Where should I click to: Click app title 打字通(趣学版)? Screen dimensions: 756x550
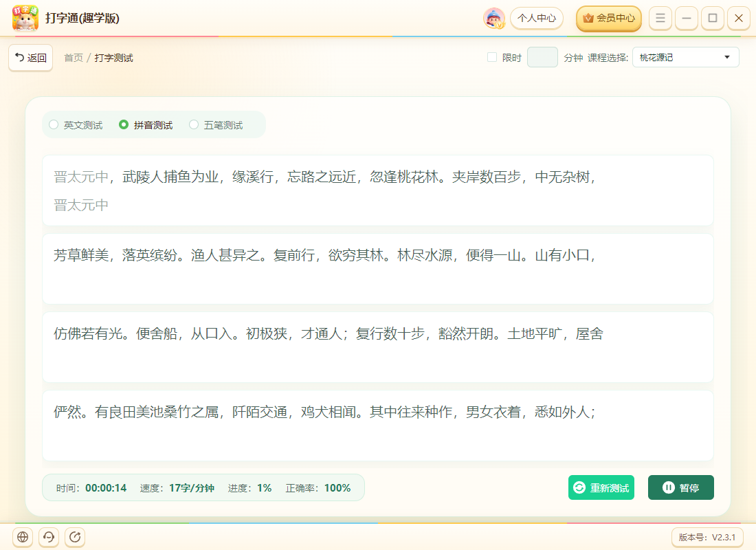(x=82, y=19)
